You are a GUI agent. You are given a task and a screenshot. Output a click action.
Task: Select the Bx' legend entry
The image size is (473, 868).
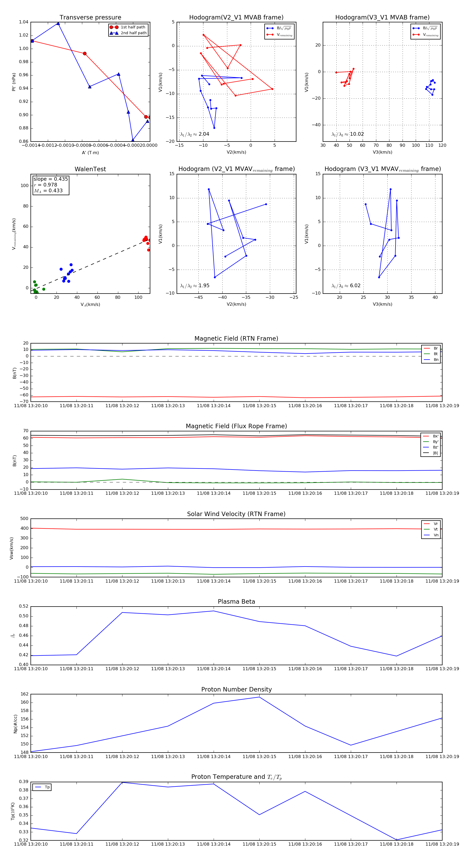431,436
